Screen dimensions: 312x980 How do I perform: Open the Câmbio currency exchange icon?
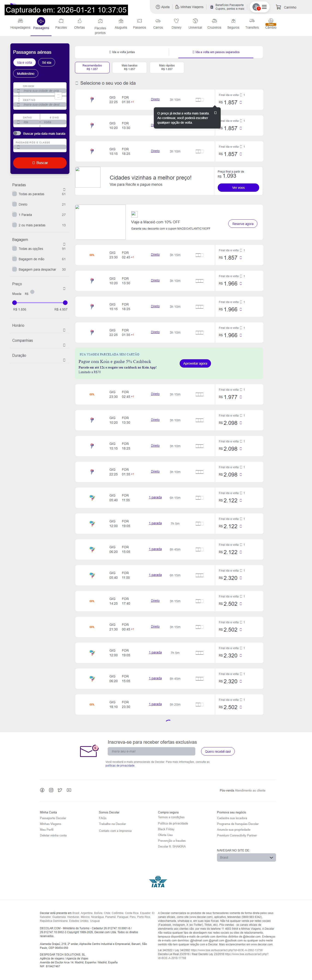pos(270,21)
